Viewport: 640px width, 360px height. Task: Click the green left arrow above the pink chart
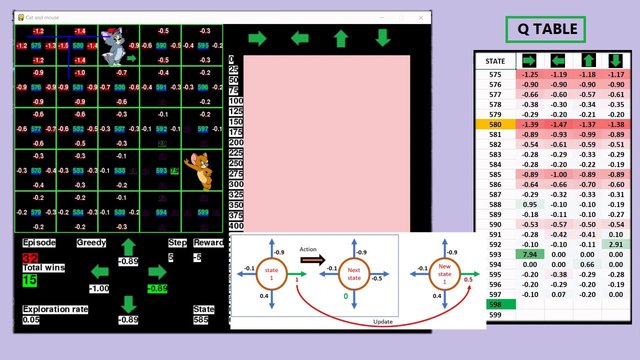pos(300,38)
